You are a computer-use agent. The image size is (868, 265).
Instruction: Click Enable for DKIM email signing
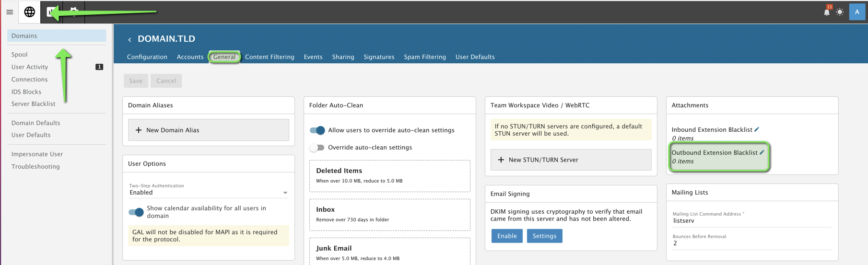506,236
